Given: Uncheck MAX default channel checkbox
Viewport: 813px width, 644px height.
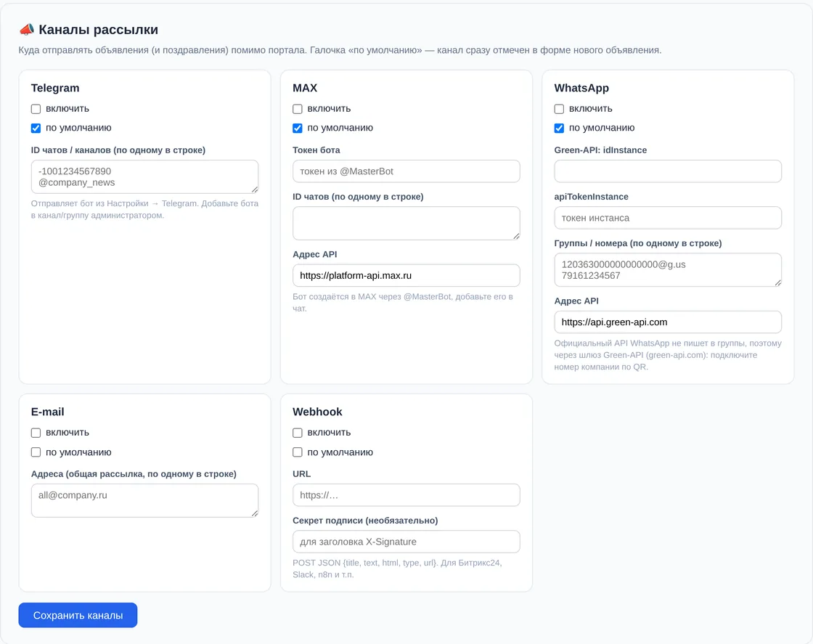Looking at the screenshot, I should [x=298, y=128].
